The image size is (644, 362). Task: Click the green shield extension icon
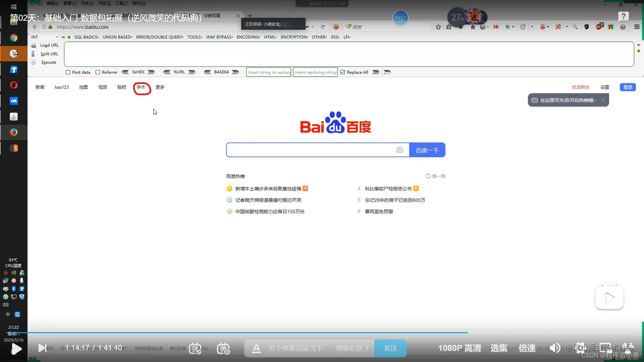coord(586,27)
